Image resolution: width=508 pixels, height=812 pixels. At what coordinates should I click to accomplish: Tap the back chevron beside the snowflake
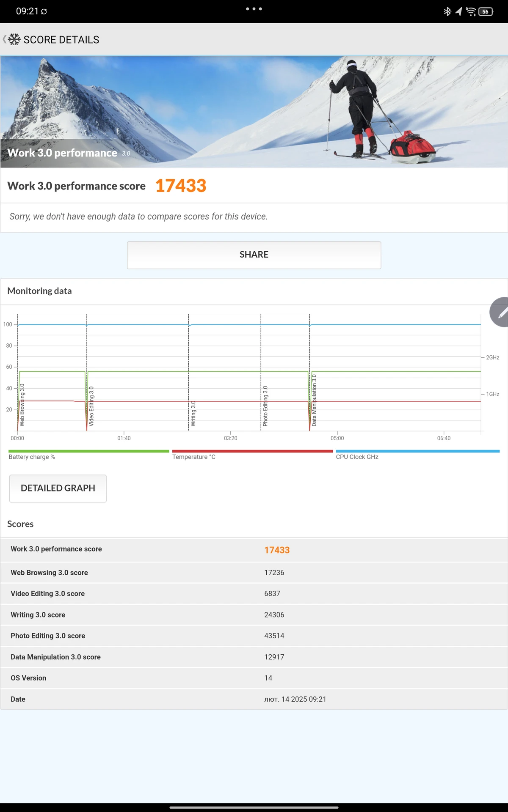click(4, 39)
